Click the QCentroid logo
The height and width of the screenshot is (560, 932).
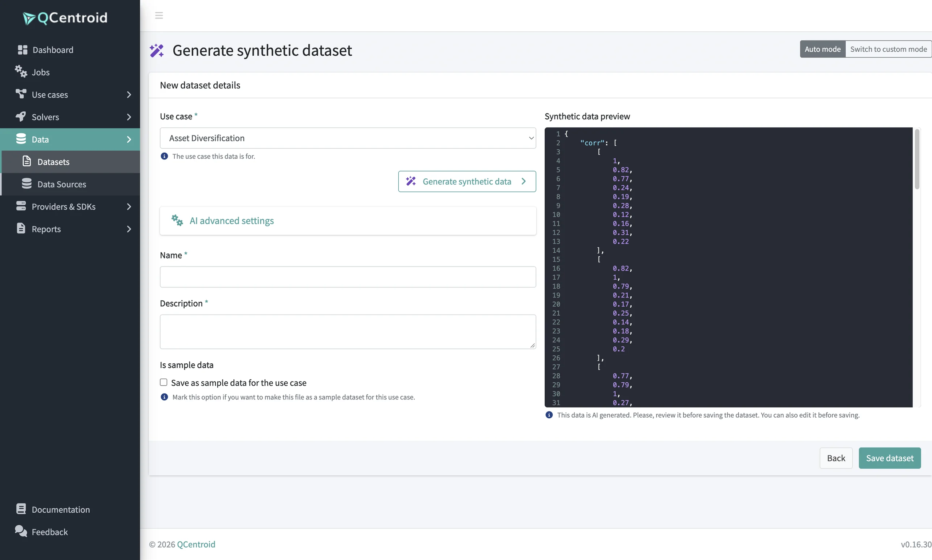(65, 18)
